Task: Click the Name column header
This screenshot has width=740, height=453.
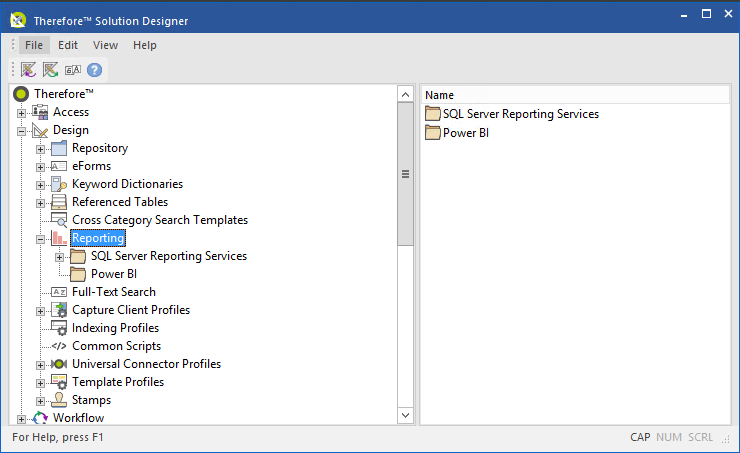Action: click(x=575, y=95)
